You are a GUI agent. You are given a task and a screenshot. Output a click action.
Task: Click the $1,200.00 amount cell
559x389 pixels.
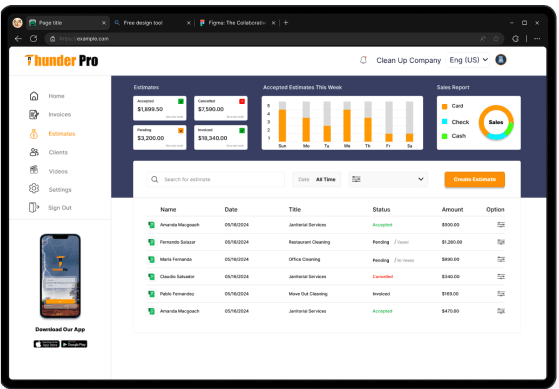point(452,242)
